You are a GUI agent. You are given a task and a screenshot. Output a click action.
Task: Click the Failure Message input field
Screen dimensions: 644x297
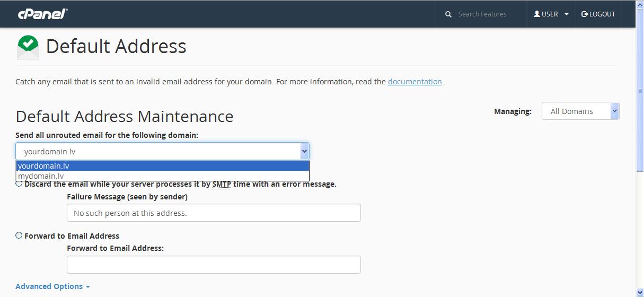point(214,213)
